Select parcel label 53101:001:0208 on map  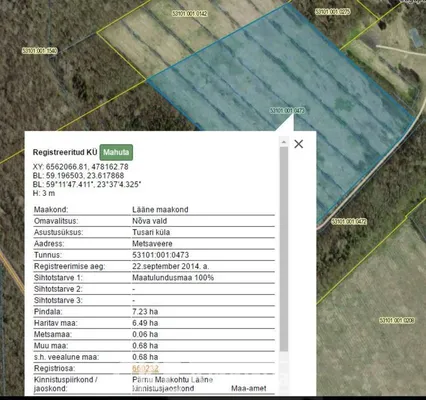point(397,320)
